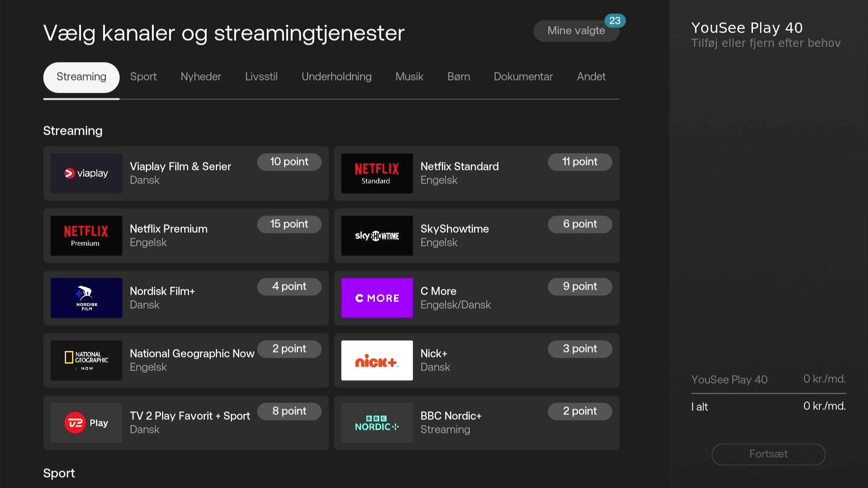Image resolution: width=868 pixels, height=488 pixels.
Task: Click the Engelsk/Dansk language label under C More
Action: [x=455, y=305]
